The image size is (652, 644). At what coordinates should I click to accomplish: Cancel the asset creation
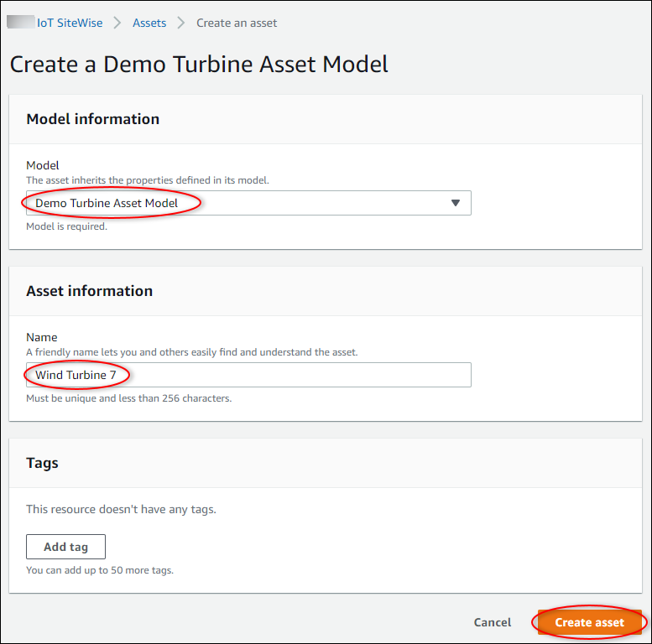pyautogui.click(x=493, y=622)
